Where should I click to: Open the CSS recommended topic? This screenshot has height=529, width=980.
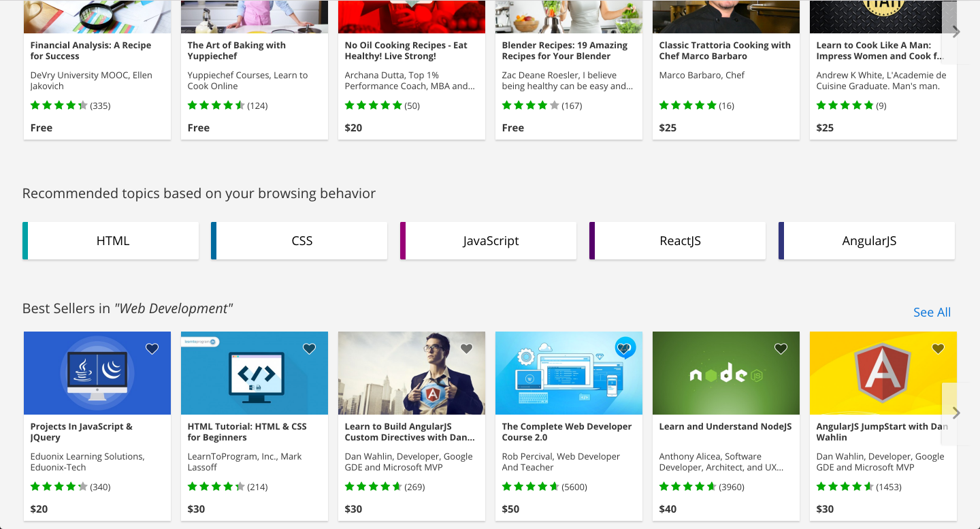point(299,240)
